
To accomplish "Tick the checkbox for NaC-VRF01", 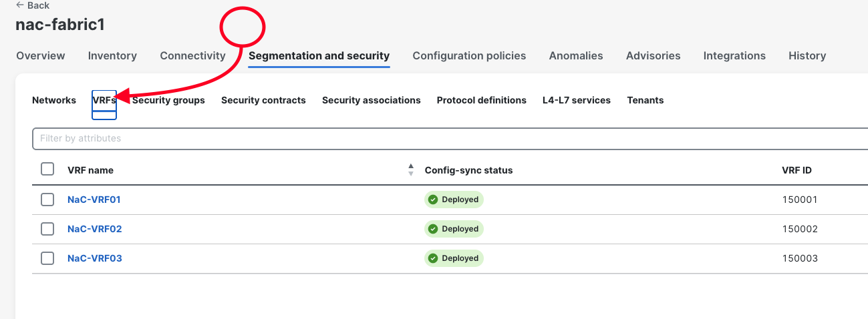I will pyautogui.click(x=47, y=200).
